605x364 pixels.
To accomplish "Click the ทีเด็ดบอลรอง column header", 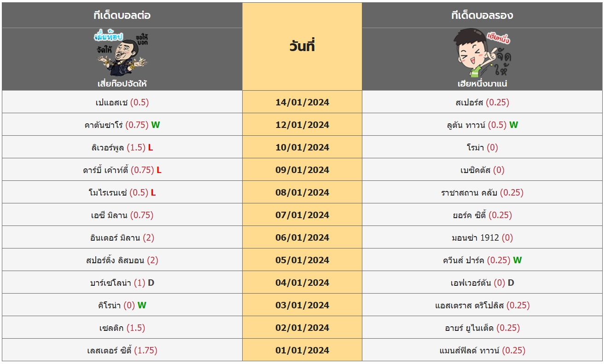I will 482,15.
